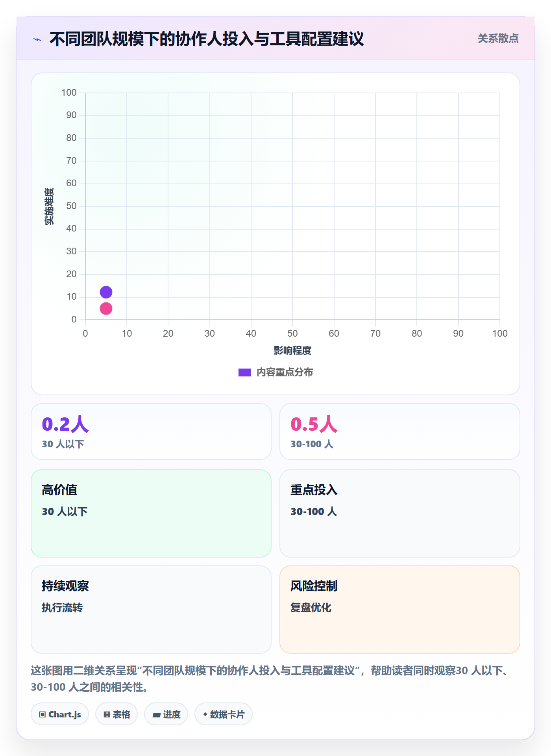
Task: Click the 数据卡片 tag
Action: pos(224,714)
